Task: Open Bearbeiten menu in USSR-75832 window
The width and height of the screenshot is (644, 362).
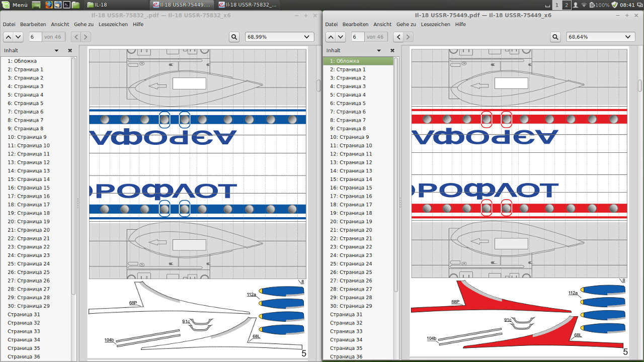Action: click(33, 24)
